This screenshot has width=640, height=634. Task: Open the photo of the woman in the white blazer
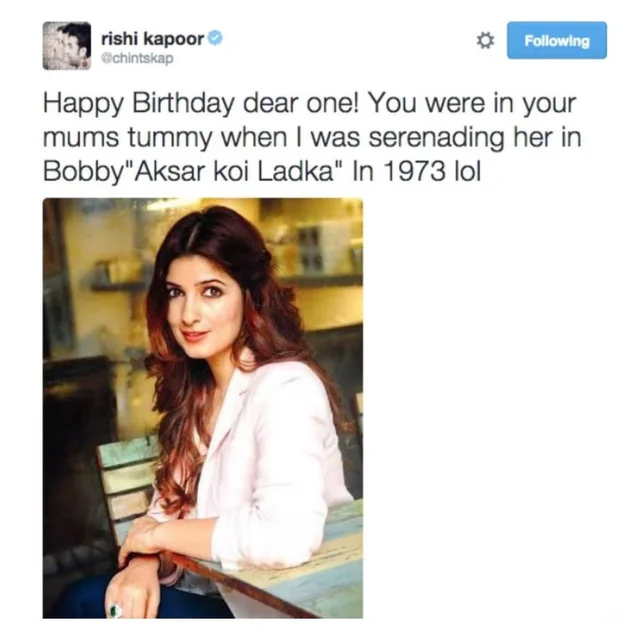pos(203,408)
